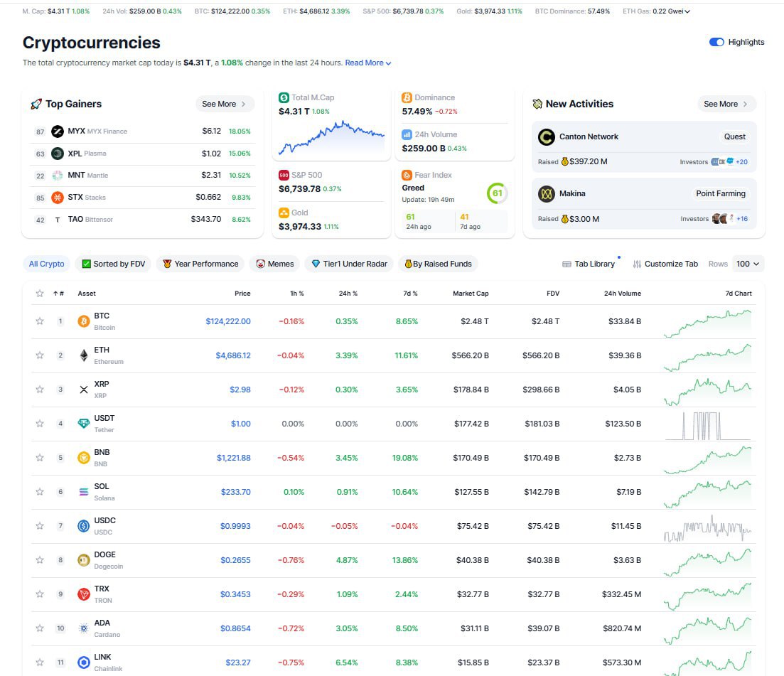
Task: Select the Year Performance tab
Action: 200,264
